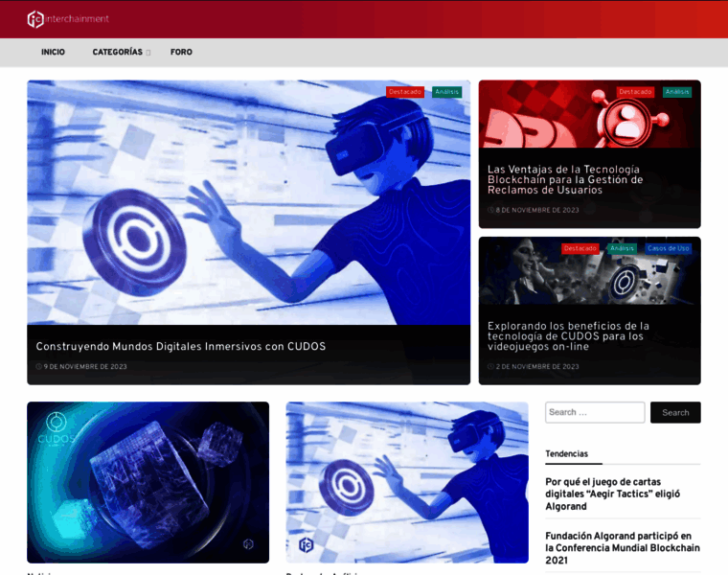Click Destacado tag on the videojuegos article
This screenshot has width=728, height=575.
pos(580,248)
